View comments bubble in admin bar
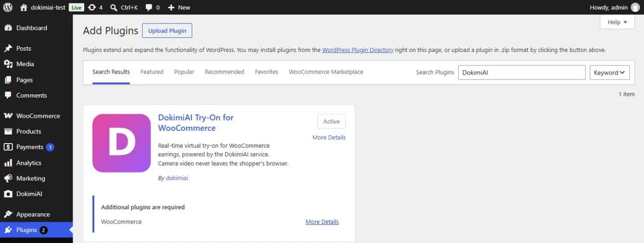Viewport: 644px width, 243px height. click(153, 7)
